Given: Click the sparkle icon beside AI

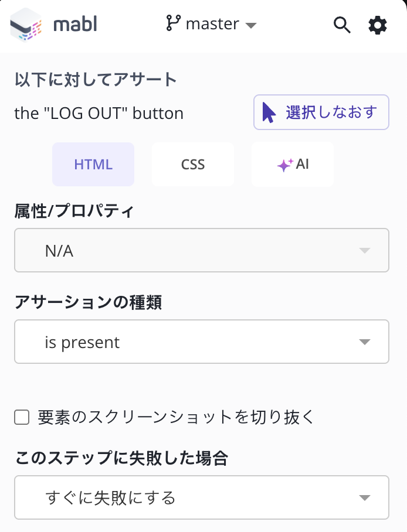Looking at the screenshot, I should (285, 165).
